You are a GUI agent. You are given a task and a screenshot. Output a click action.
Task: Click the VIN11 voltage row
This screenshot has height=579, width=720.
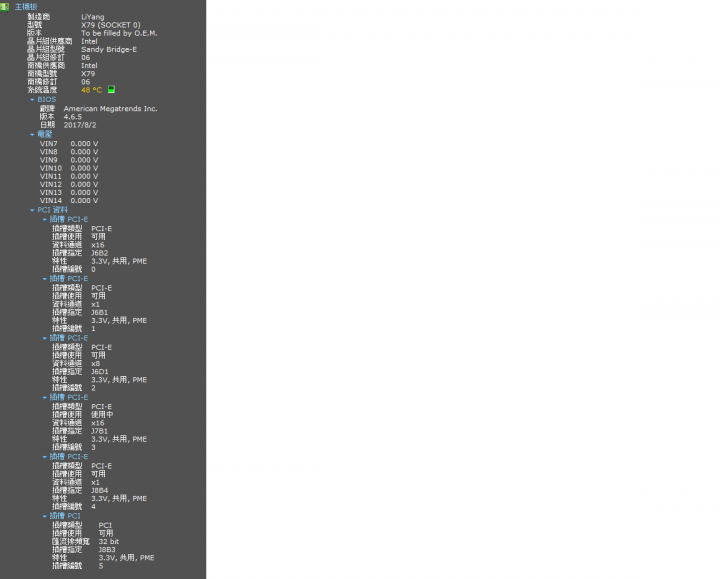[x=69, y=177]
